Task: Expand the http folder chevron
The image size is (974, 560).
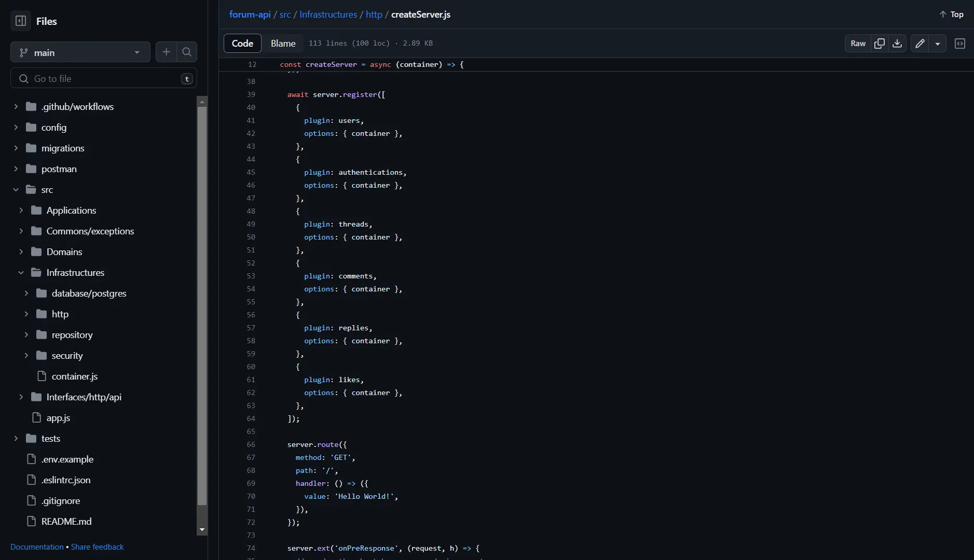Action: pyautogui.click(x=26, y=314)
